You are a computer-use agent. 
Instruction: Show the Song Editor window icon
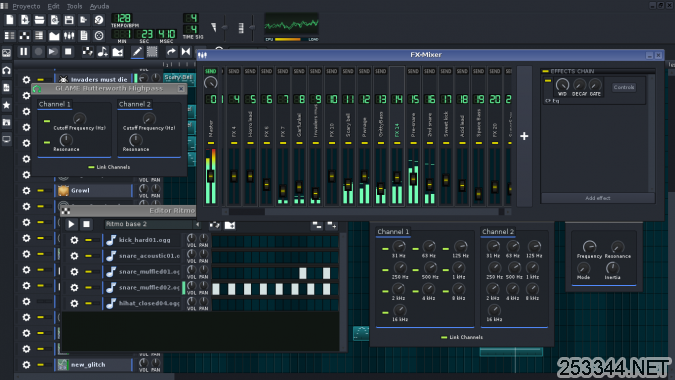(9, 36)
